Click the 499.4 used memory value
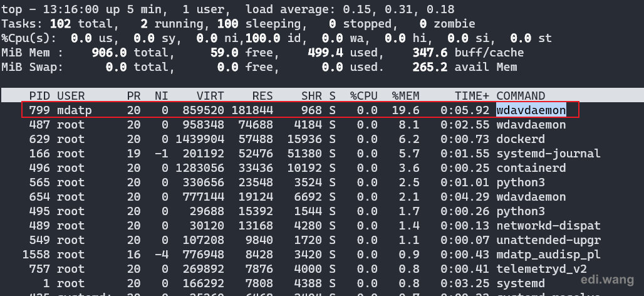 click(325, 53)
